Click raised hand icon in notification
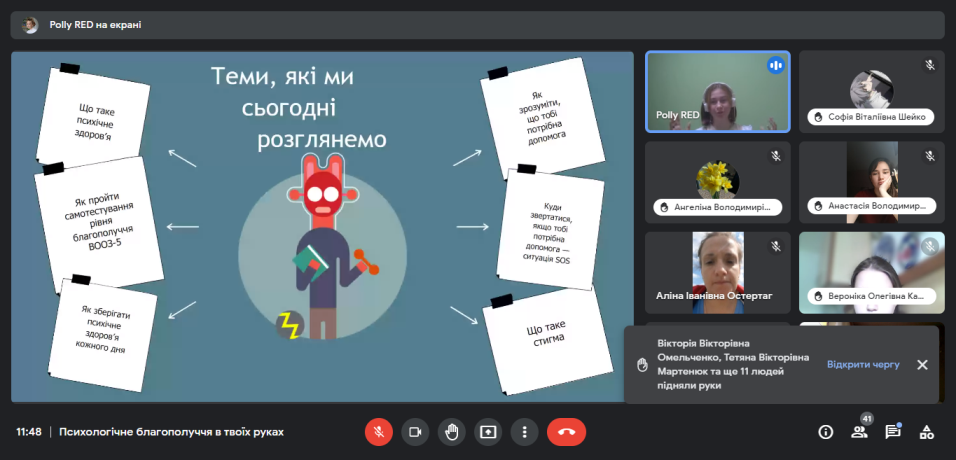 tap(642, 365)
